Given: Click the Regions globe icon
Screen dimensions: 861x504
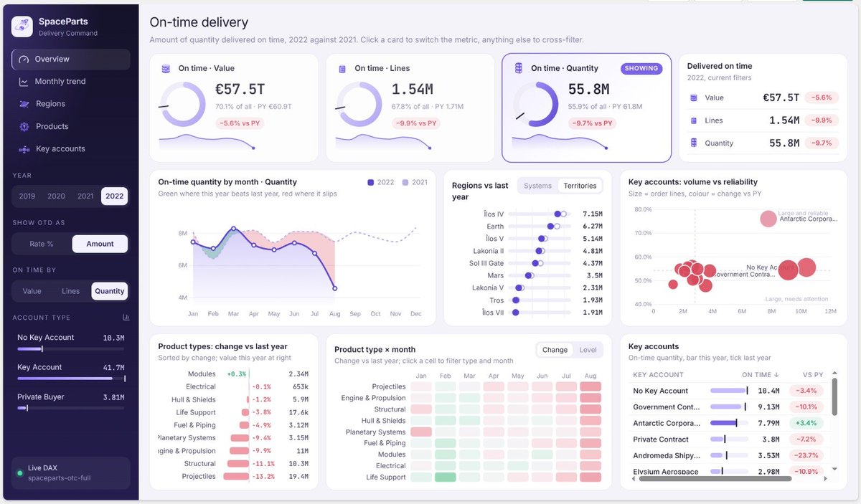Looking at the screenshot, I should tap(24, 104).
